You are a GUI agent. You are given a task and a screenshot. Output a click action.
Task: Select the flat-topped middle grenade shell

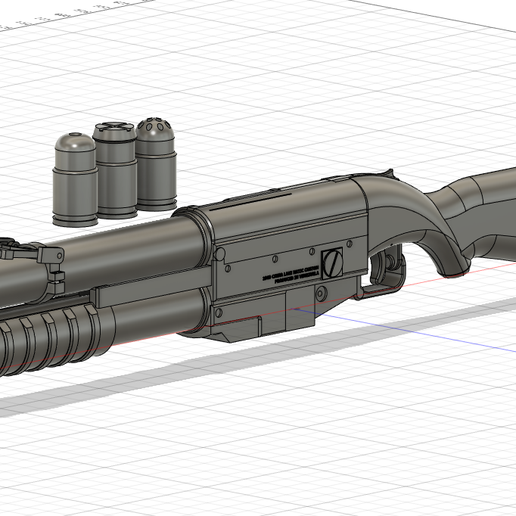[116, 170]
